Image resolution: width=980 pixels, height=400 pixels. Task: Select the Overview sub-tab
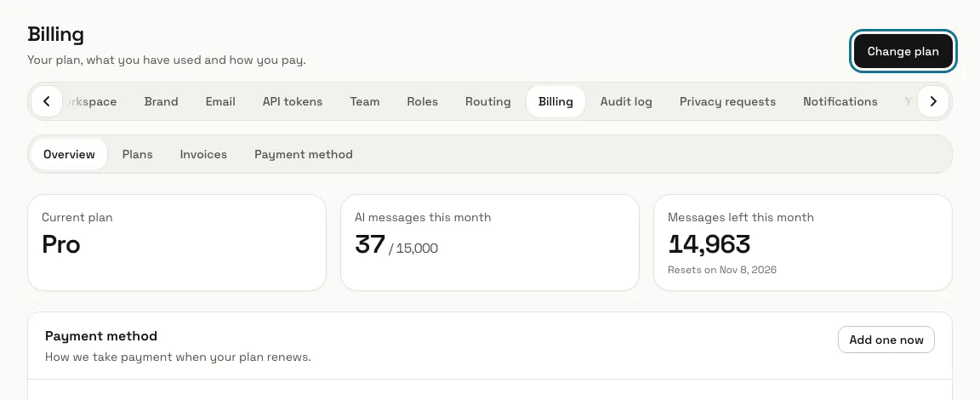70,154
